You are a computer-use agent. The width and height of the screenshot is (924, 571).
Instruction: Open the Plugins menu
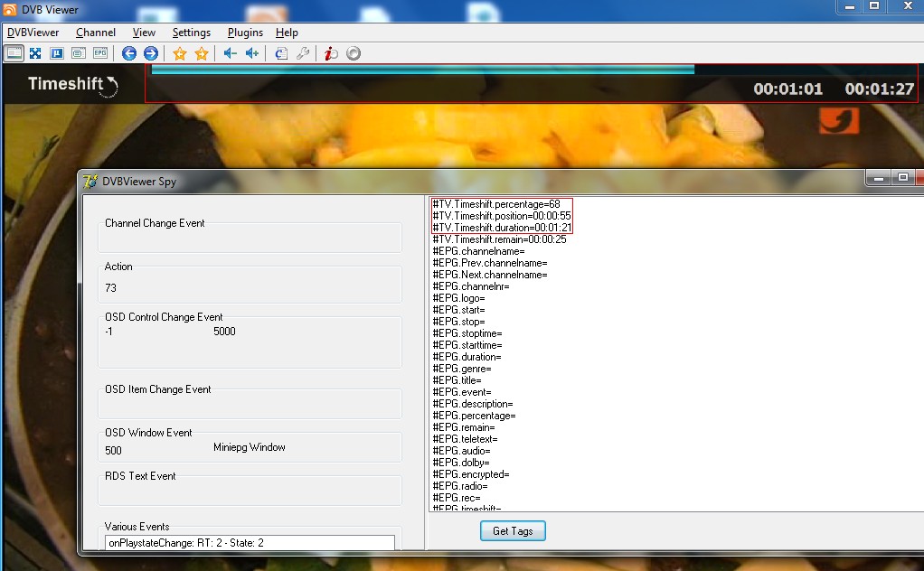(245, 33)
